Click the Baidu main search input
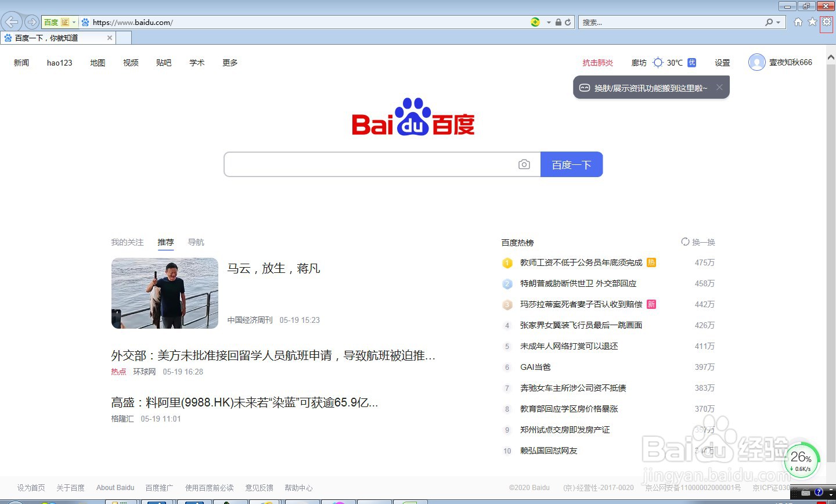 point(370,164)
